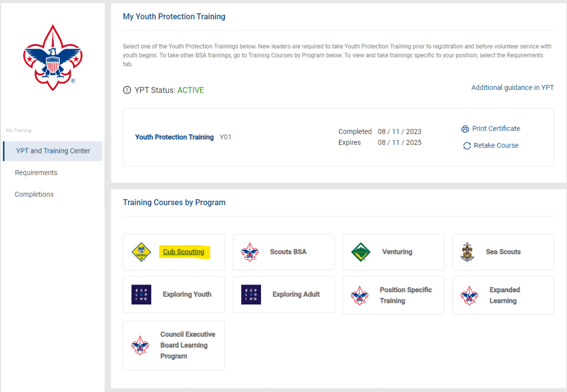Click the green Venturing diamond icon

(361, 252)
